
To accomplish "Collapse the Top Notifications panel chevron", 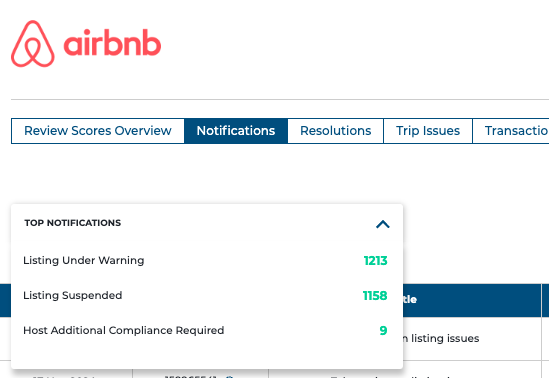I will pos(383,224).
